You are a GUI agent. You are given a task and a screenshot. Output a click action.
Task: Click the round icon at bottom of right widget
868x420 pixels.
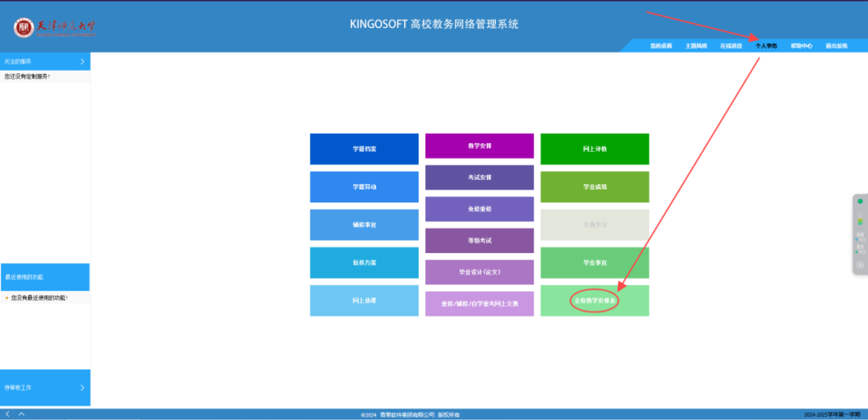point(860,265)
